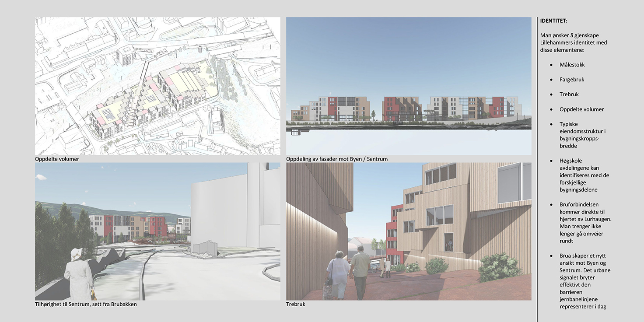This screenshot has width=644, height=322.
Task: Click the aerial sketch image above 'Oppdelte volumer'
Action: 157,86
